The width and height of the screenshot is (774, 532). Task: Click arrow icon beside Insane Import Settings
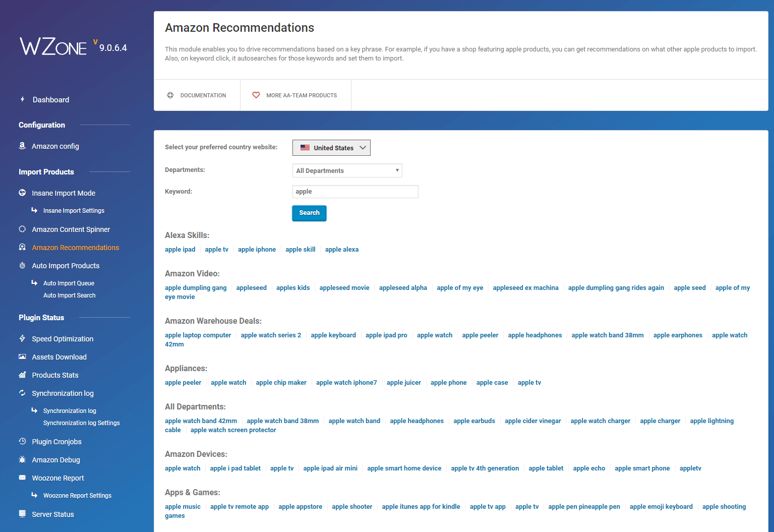[x=34, y=210]
